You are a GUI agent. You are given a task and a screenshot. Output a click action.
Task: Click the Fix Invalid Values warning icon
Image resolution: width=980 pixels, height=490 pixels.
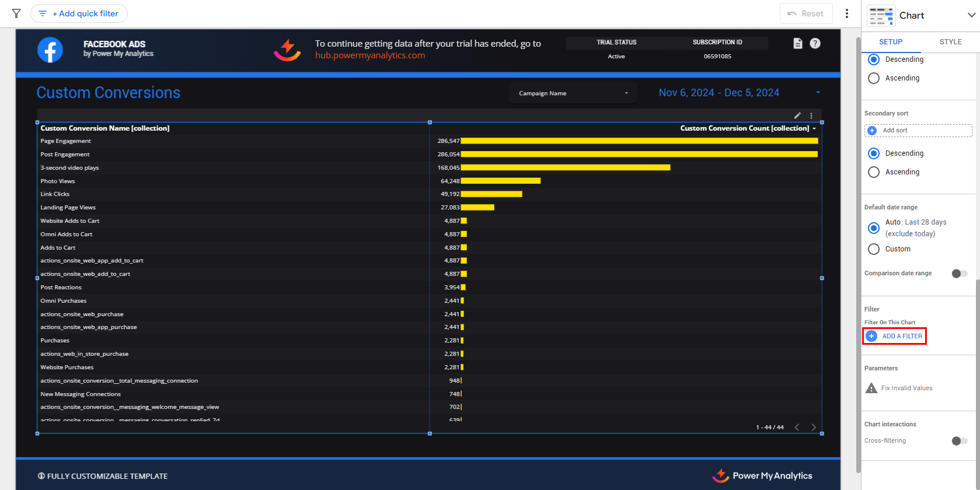pyautogui.click(x=871, y=388)
